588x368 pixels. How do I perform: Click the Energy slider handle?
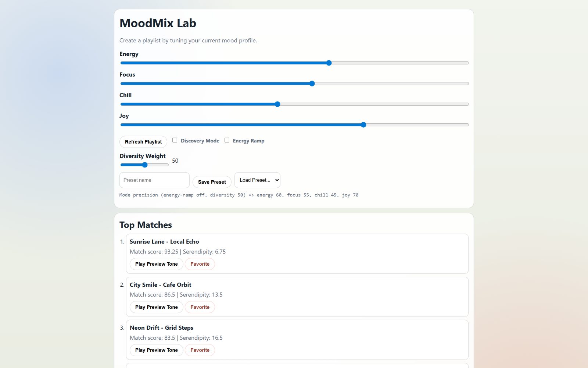[x=329, y=63]
